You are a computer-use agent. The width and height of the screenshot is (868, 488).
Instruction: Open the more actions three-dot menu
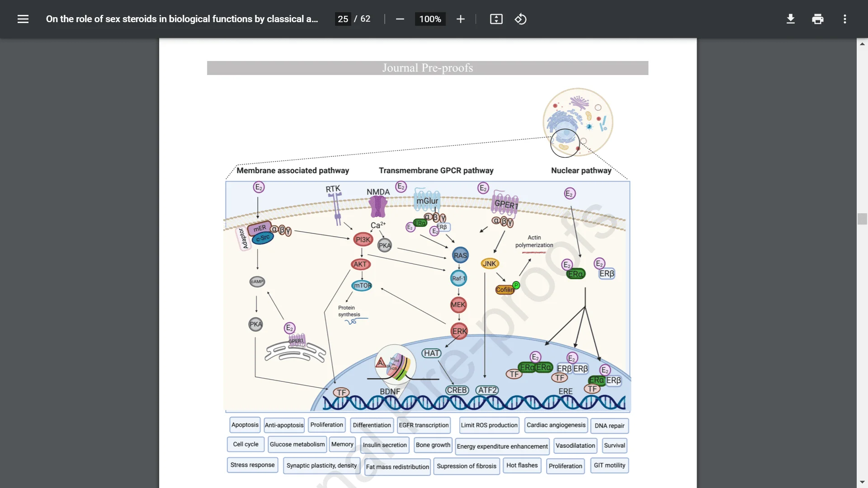(844, 19)
